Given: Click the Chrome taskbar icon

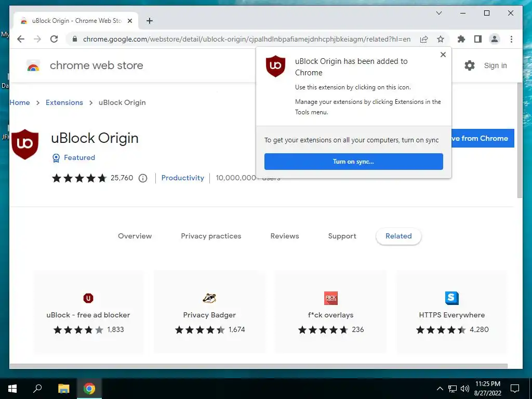Looking at the screenshot, I should coord(89,389).
